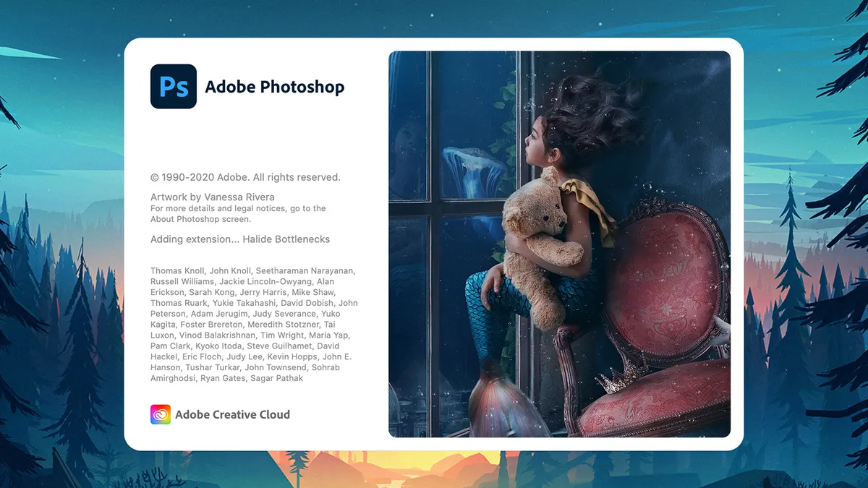Click the credits line starting "Thomas Ruark"

click(254, 303)
